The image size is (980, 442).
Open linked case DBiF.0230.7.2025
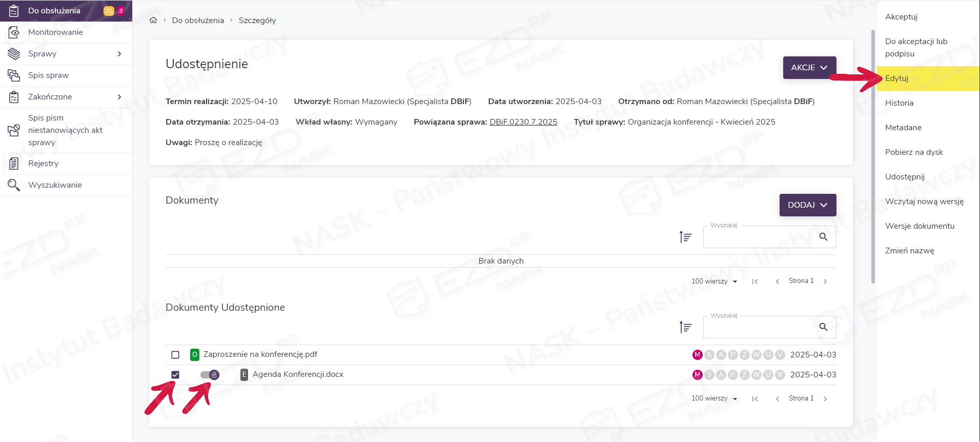pos(523,122)
